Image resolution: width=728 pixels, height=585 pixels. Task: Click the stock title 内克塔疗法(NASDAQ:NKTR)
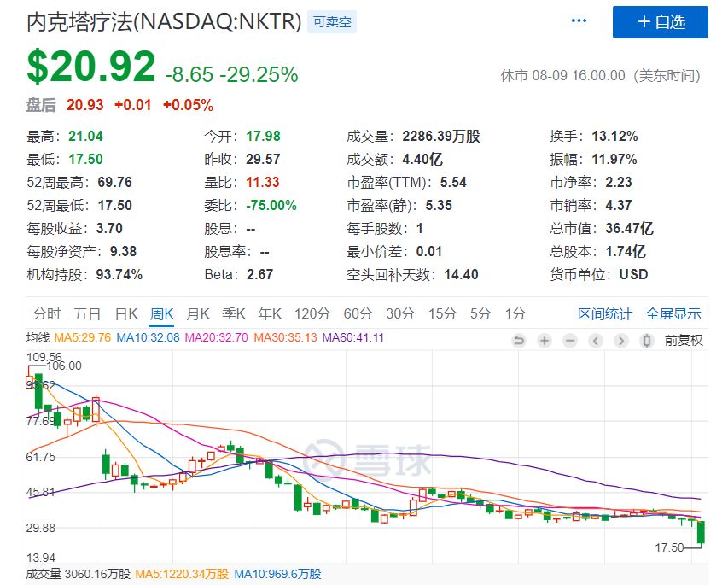[x=165, y=22]
